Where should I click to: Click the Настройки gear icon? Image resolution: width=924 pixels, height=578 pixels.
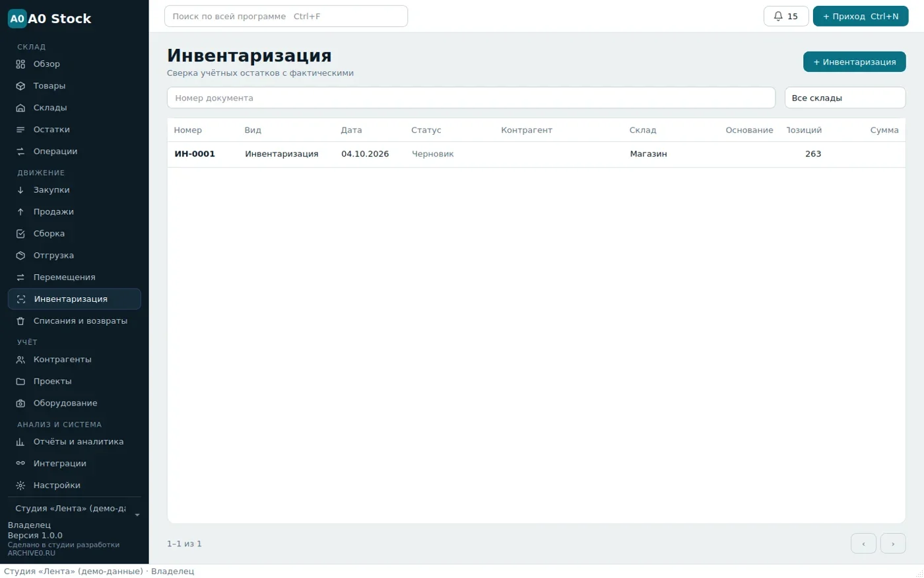pos(20,485)
